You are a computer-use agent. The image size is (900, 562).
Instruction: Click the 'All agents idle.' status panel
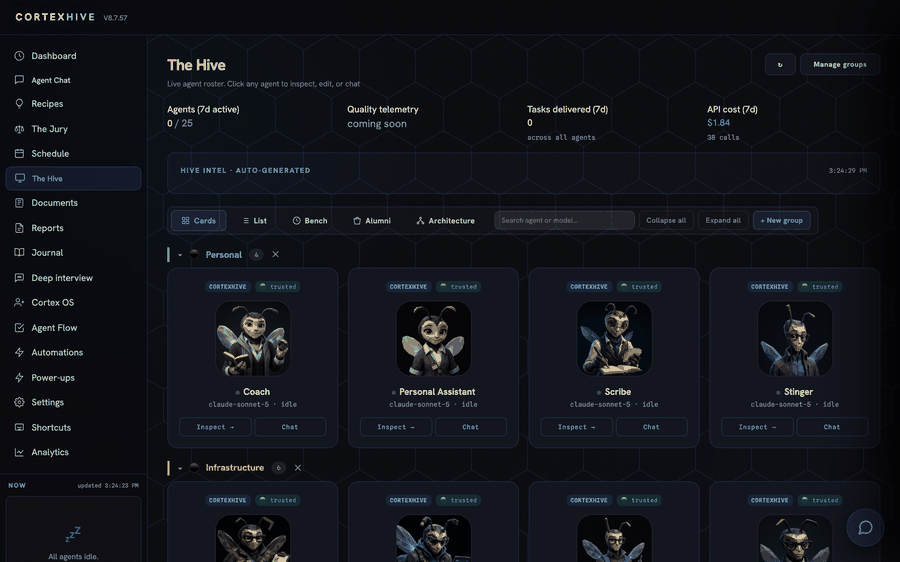[73, 530]
